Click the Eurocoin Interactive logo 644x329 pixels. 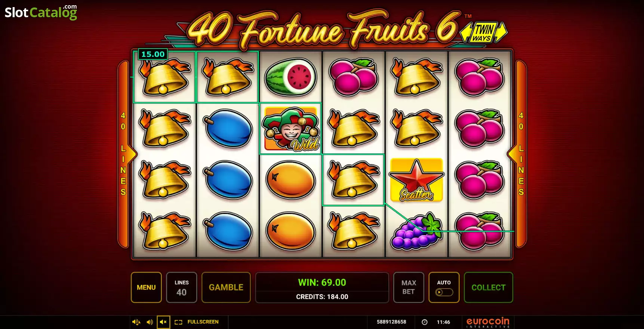(488, 322)
